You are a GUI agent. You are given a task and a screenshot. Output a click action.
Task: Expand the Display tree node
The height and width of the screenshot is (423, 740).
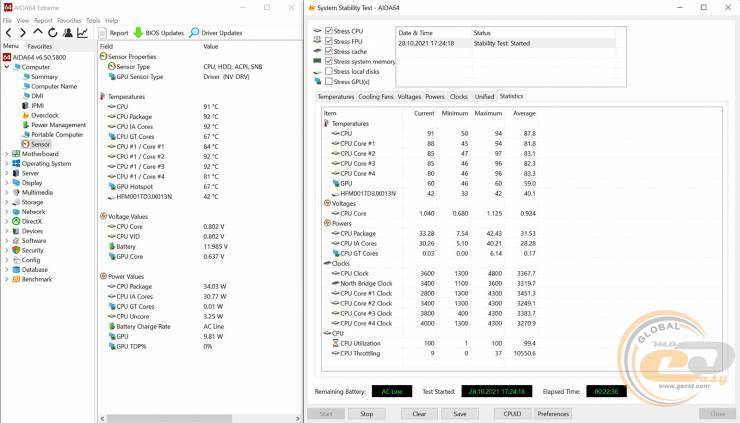[x=7, y=183]
